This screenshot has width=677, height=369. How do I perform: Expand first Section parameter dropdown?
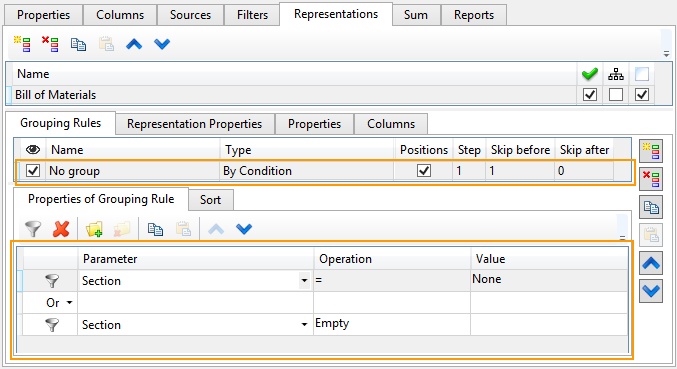coord(304,281)
